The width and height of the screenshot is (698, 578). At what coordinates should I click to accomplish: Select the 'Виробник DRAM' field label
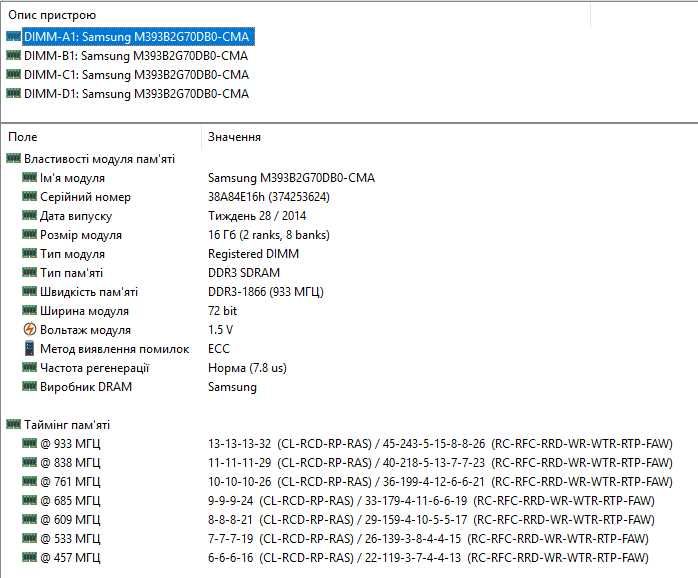pyautogui.click(x=86, y=387)
